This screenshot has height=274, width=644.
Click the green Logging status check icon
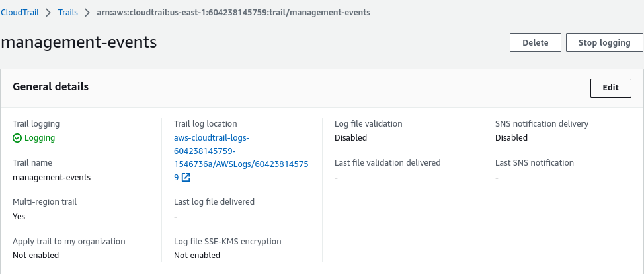(x=17, y=138)
